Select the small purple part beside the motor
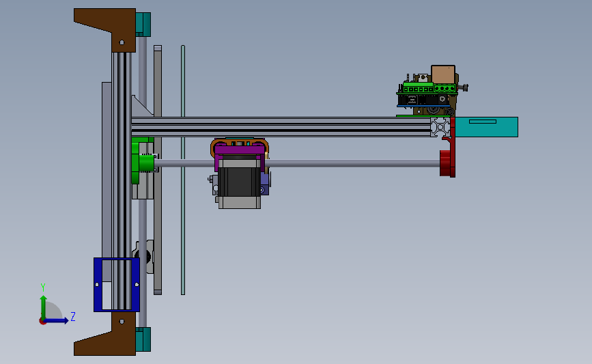The width and height of the screenshot is (592, 364). [x=265, y=184]
